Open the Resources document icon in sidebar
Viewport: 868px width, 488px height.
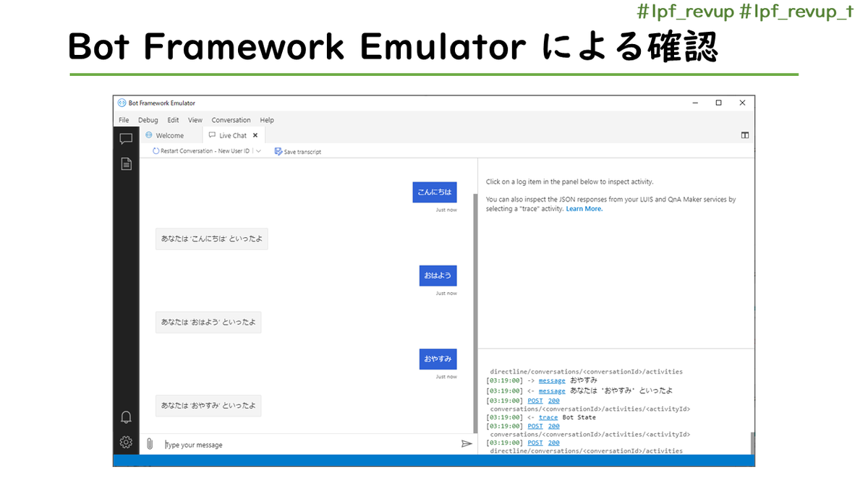[126, 164]
